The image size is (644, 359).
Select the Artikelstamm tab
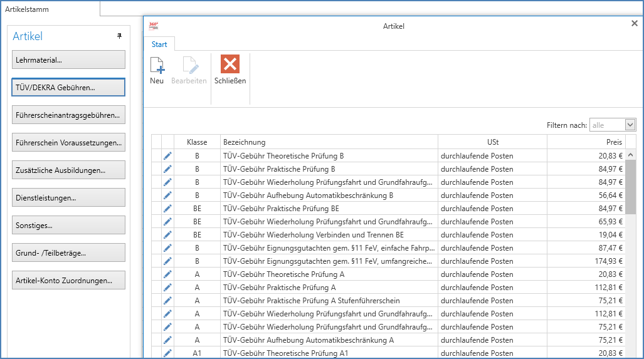27,9
